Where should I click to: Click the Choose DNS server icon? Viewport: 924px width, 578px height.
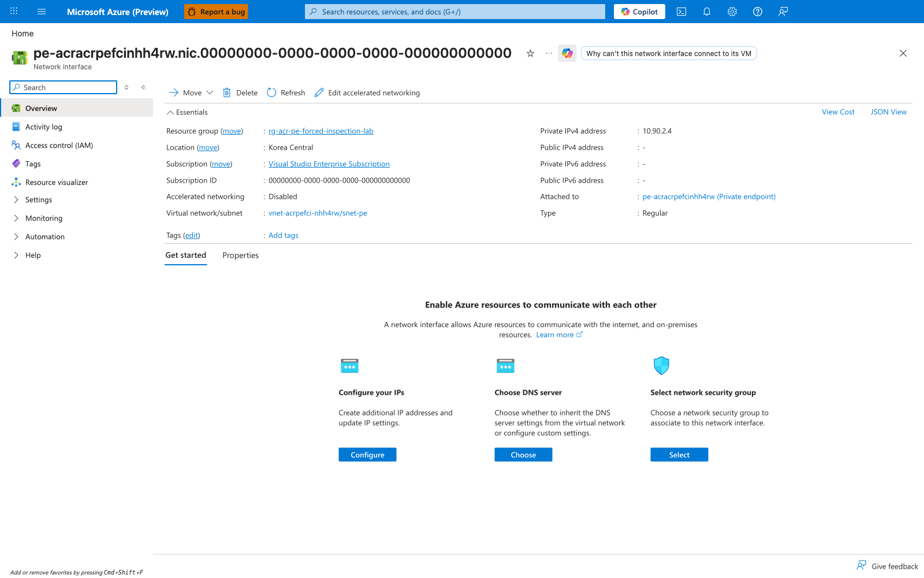click(505, 366)
